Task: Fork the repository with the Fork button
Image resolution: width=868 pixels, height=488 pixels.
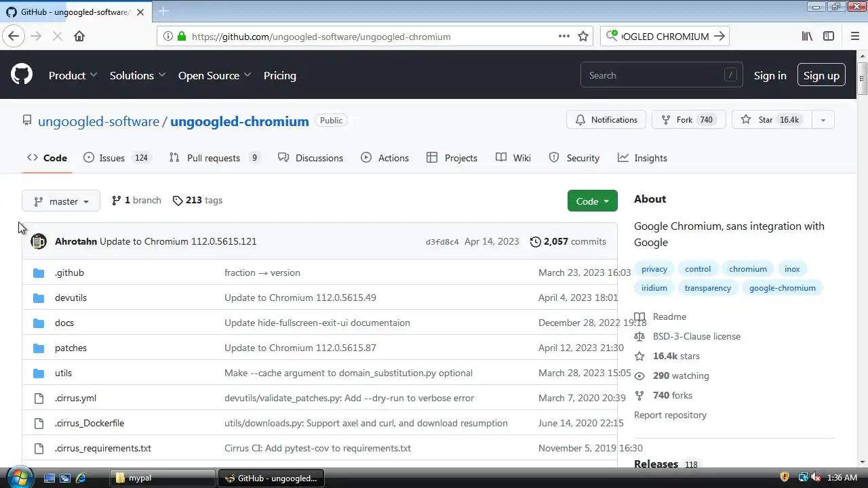Action: [689, 120]
